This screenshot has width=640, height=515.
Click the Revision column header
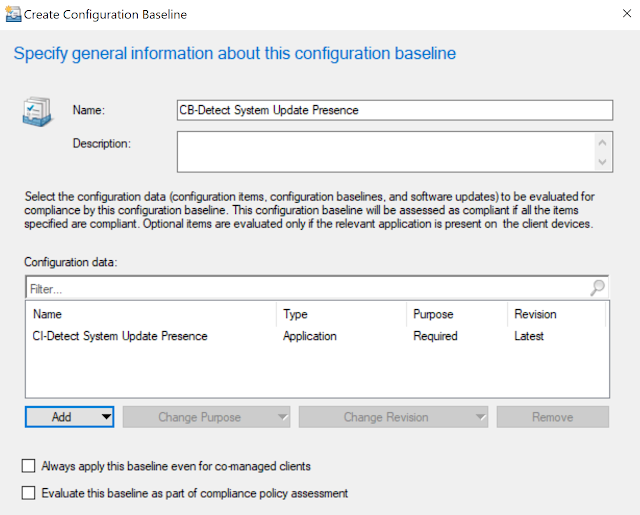click(x=553, y=314)
